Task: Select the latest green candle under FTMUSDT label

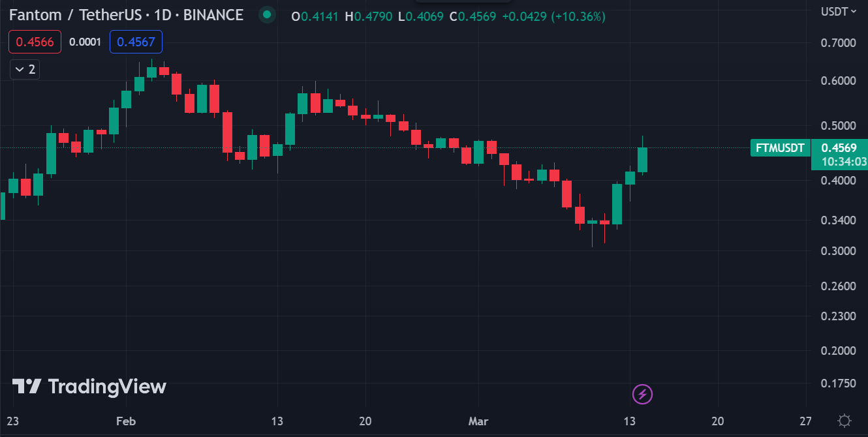Action: (642, 160)
